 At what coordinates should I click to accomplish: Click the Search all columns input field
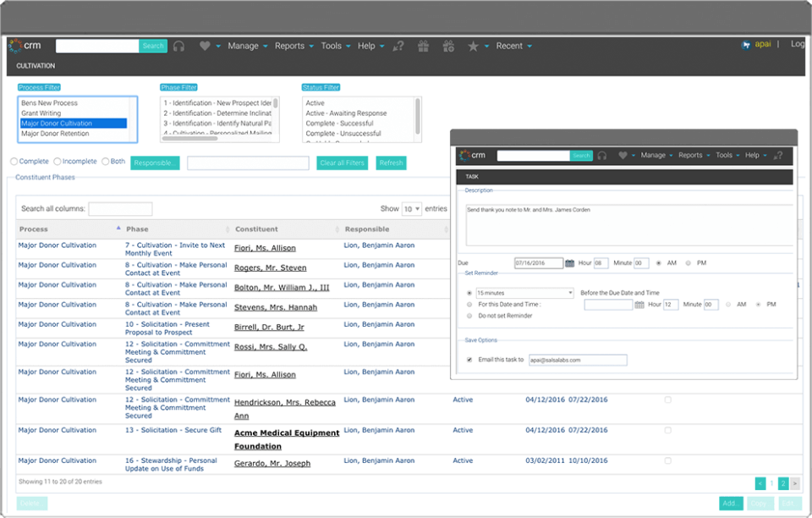120,209
